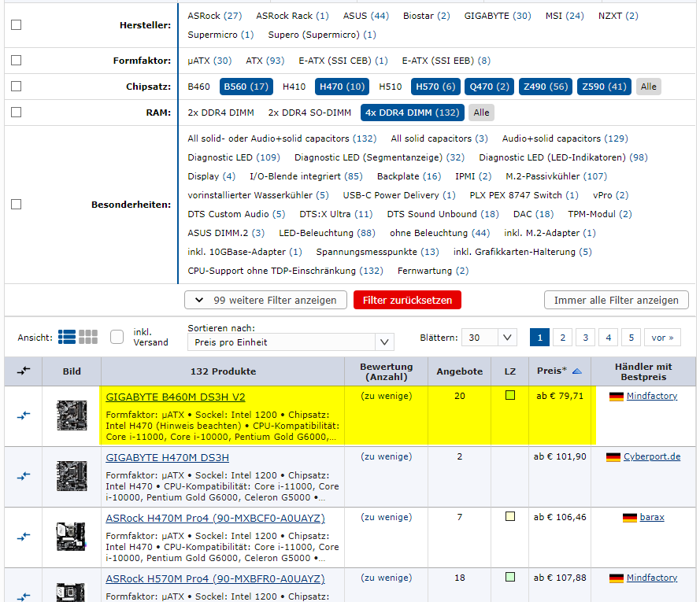The height and width of the screenshot is (602, 700).
Task: Toggle 4x DDR4 DIMM (132) filter
Action: (x=413, y=113)
